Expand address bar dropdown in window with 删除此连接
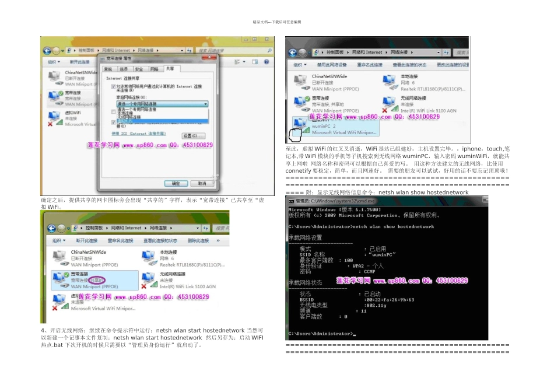The width and height of the screenshot is (554, 392). tap(197, 228)
